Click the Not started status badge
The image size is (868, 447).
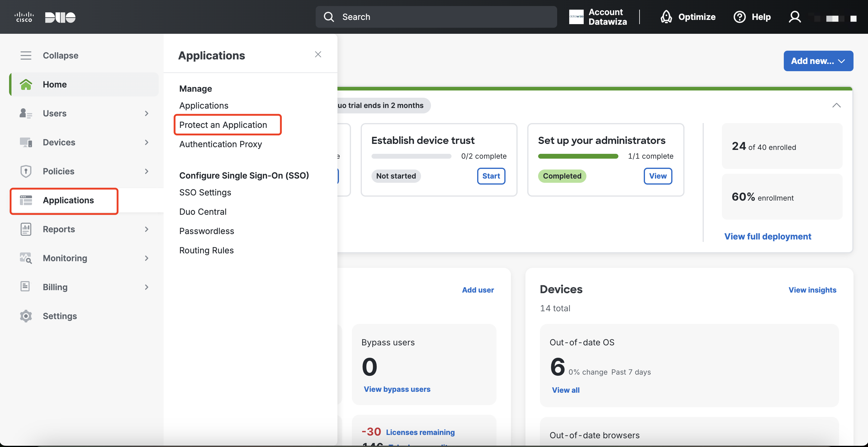[x=396, y=176]
